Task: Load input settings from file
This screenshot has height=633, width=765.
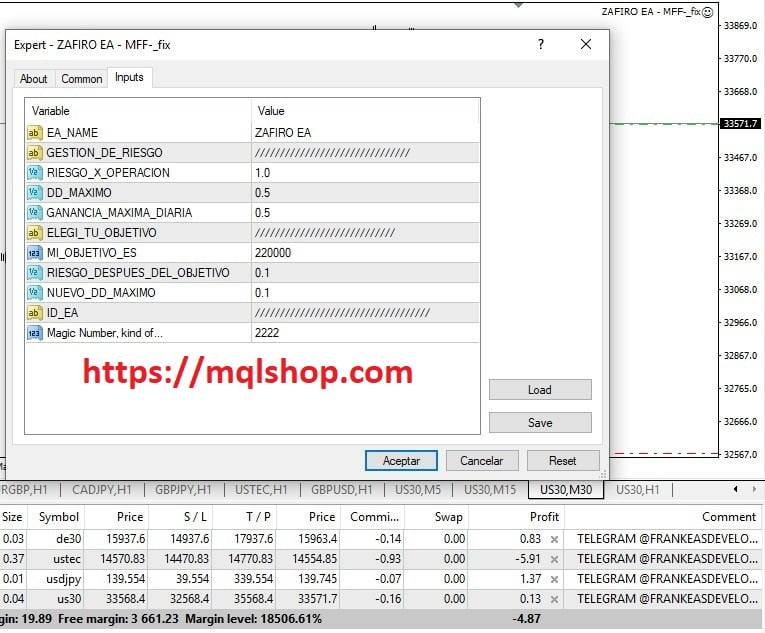Action: coord(540,390)
